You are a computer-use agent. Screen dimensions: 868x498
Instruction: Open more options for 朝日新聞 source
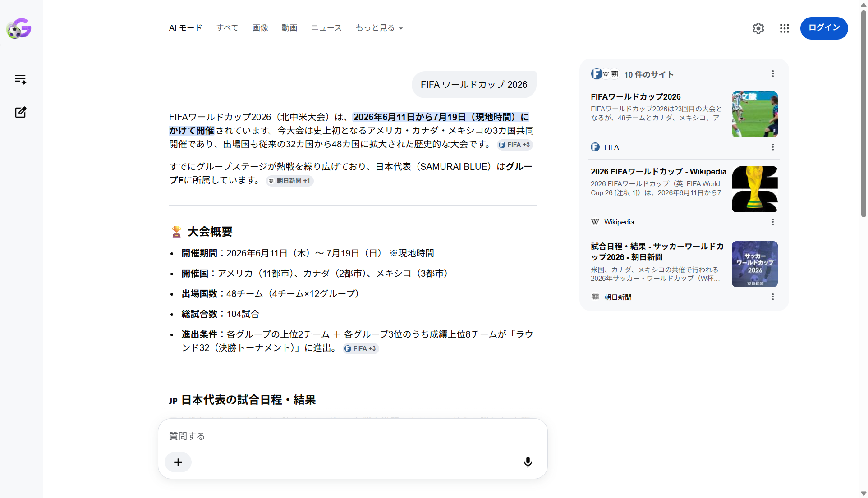click(773, 297)
